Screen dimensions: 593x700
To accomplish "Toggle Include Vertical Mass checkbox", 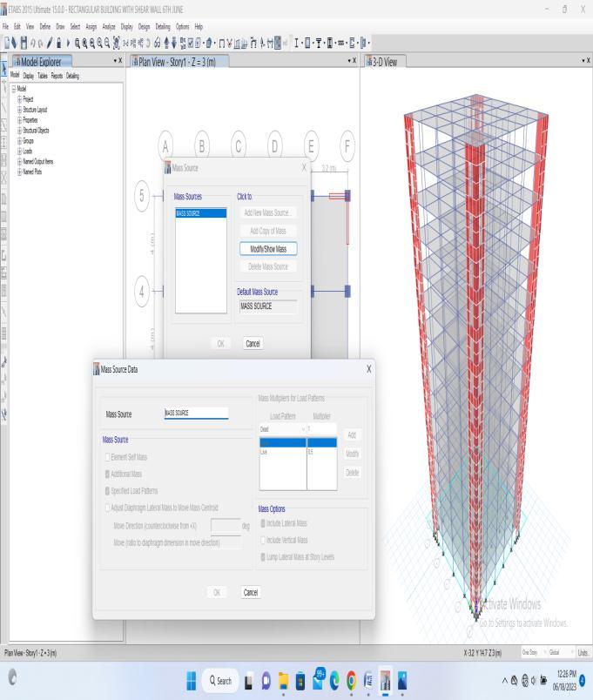I will coord(263,540).
